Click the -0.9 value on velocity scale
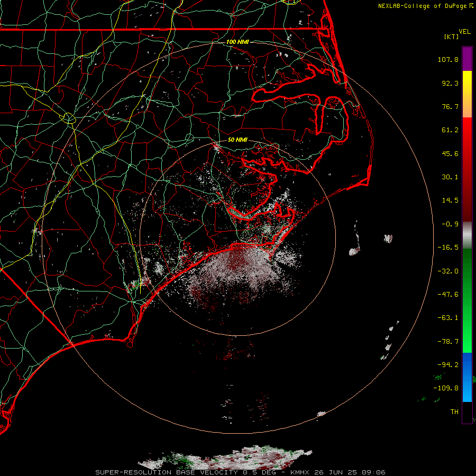Screen dimensions: 476x476 pos(450,224)
